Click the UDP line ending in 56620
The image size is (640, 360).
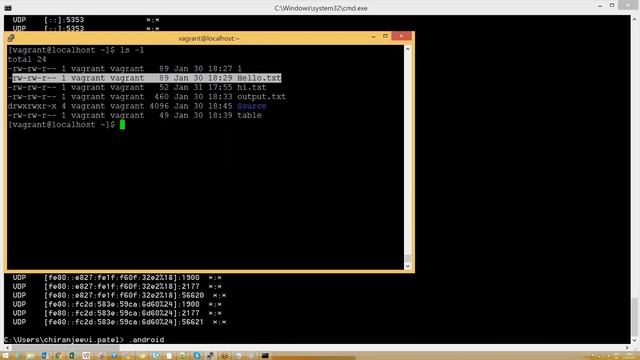point(119,295)
